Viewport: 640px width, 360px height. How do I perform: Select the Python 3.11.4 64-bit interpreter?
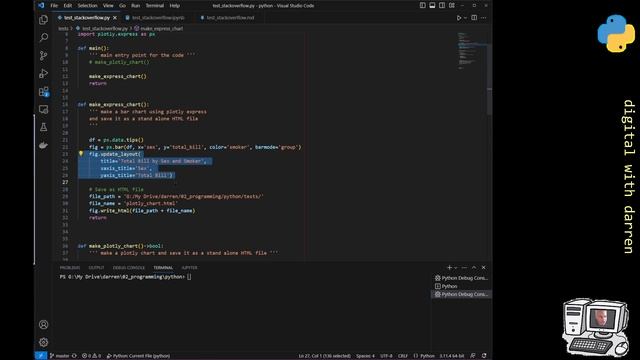pos(451,356)
